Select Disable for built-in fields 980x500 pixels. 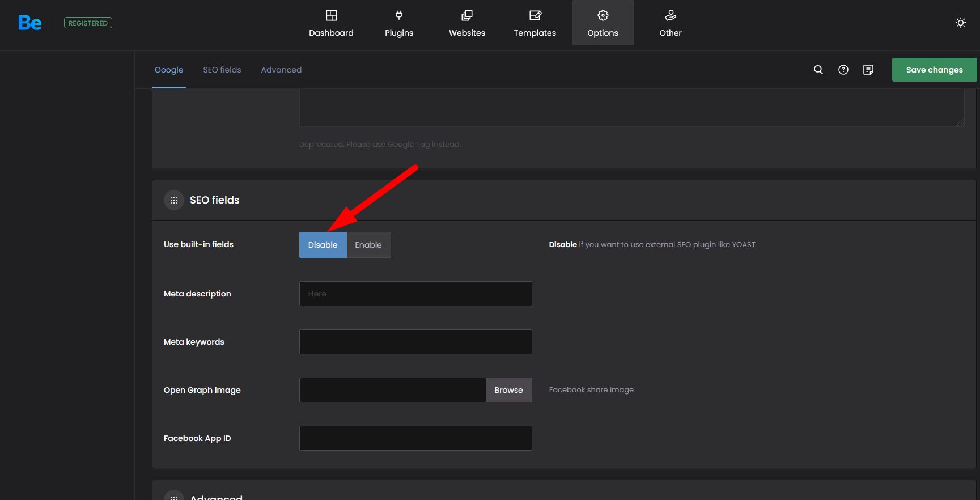pyautogui.click(x=323, y=245)
